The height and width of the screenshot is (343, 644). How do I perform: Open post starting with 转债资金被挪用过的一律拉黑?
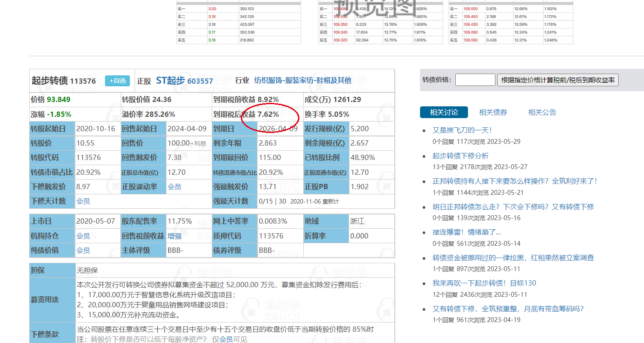click(x=513, y=258)
